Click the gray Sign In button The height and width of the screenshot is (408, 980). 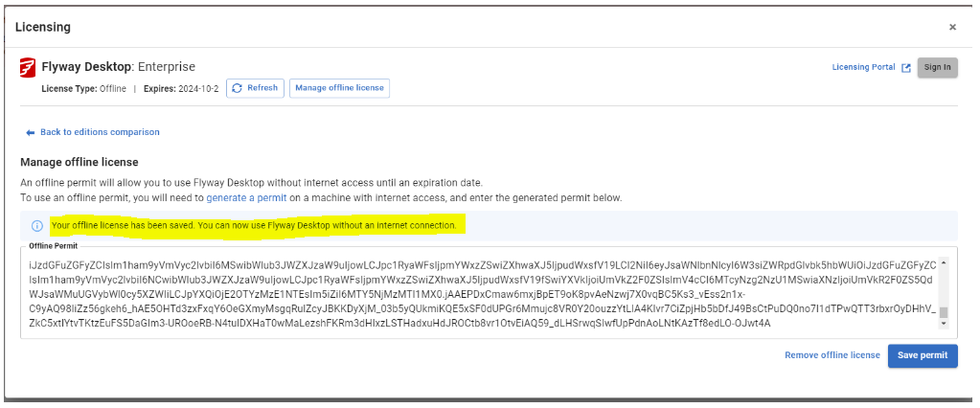(x=937, y=67)
